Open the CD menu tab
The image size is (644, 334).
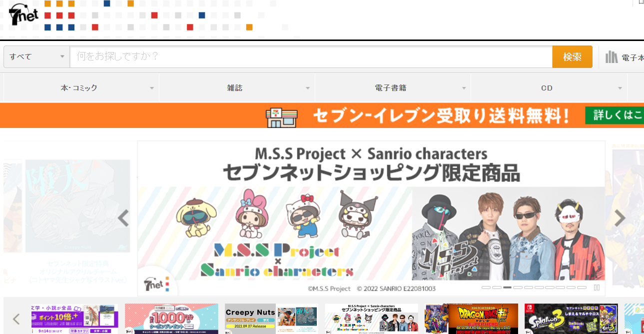[549, 88]
